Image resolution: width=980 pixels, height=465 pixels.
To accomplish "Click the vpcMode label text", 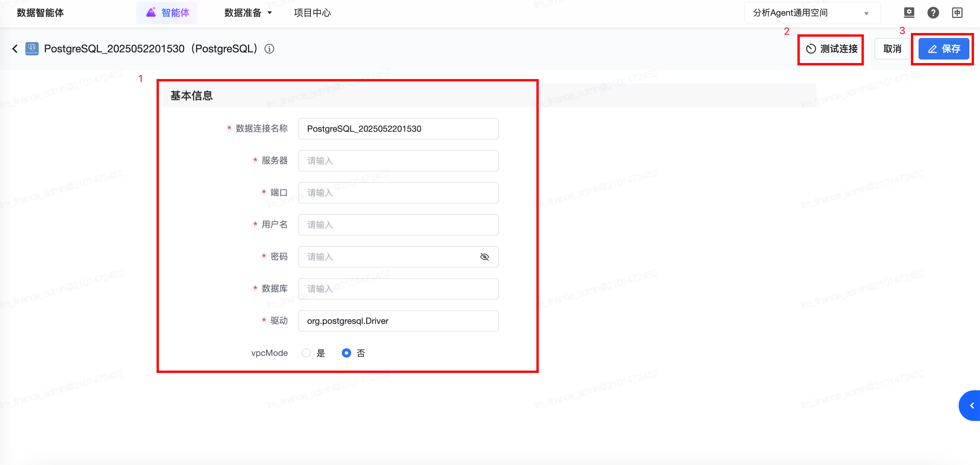I will click(x=269, y=353).
